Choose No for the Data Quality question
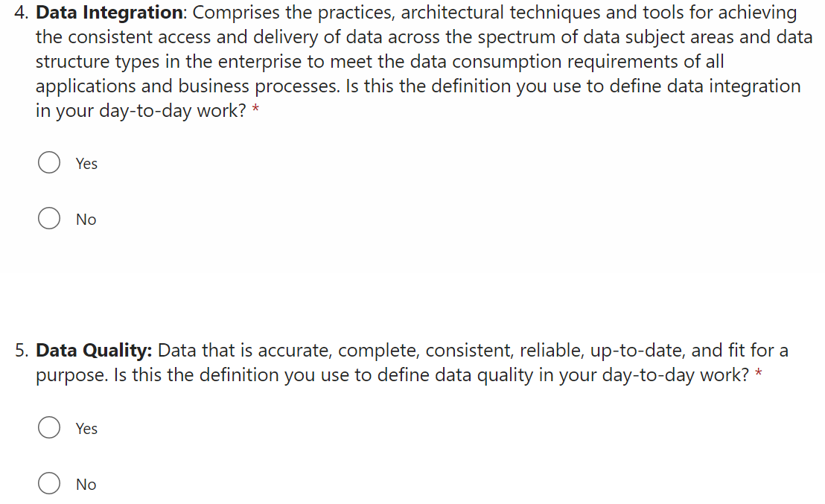Screen dimensions: 825x504 coord(49,484)
